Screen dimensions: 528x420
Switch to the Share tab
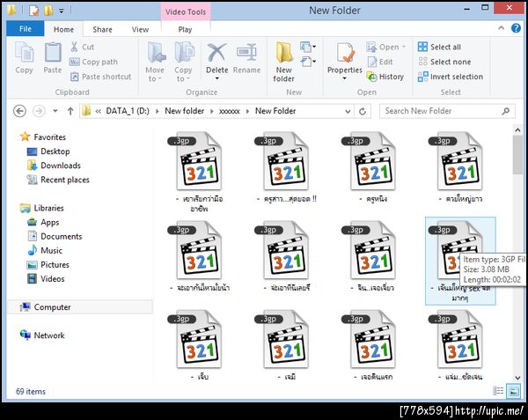pos(102,30)
